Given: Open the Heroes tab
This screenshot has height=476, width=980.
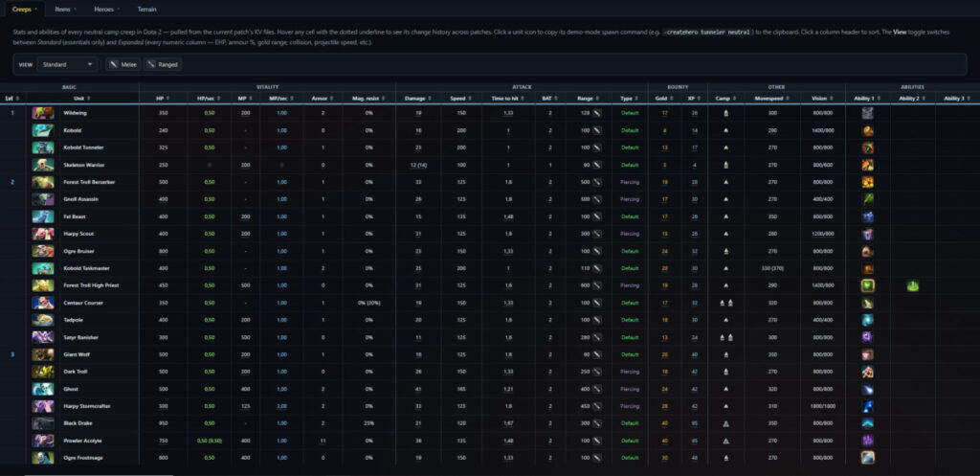Looking at the screenshot, I should [x=107, y=10].
